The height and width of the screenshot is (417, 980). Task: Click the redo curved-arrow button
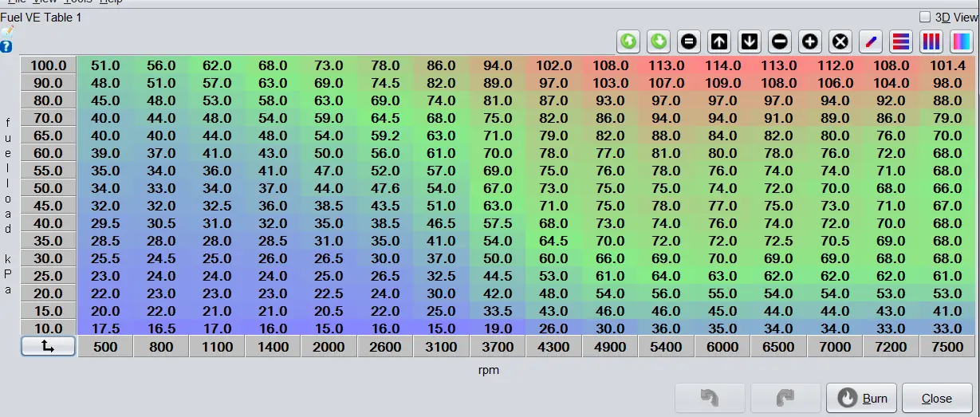coord(785,398)
